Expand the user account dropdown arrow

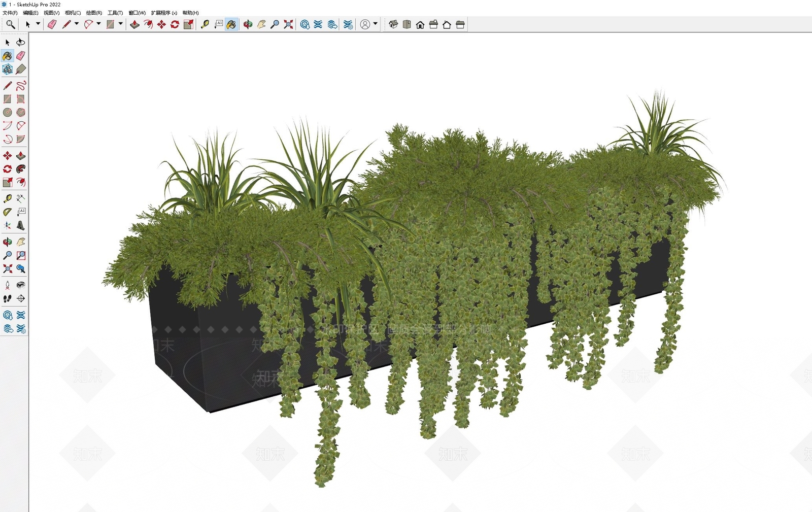coord(376,24)
